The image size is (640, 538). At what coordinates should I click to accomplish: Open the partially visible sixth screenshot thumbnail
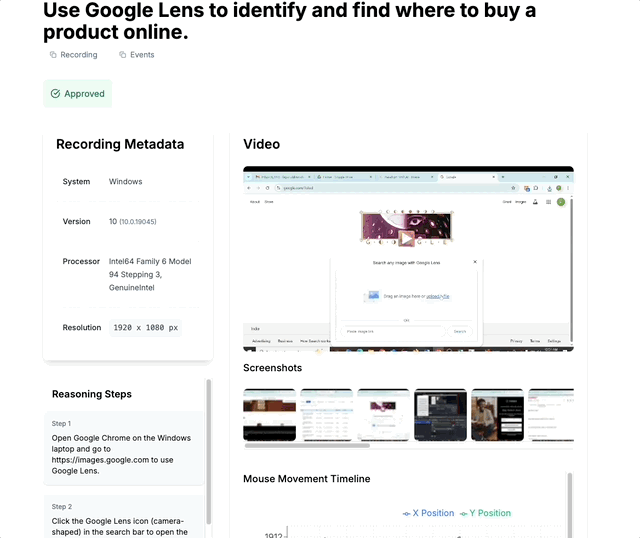[x=551, y=415]
